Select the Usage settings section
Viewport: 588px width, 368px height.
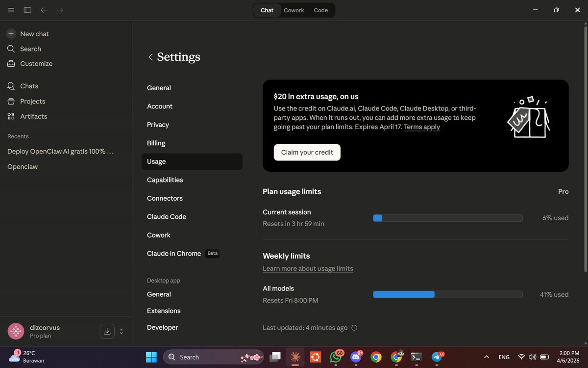coord(192,161)
